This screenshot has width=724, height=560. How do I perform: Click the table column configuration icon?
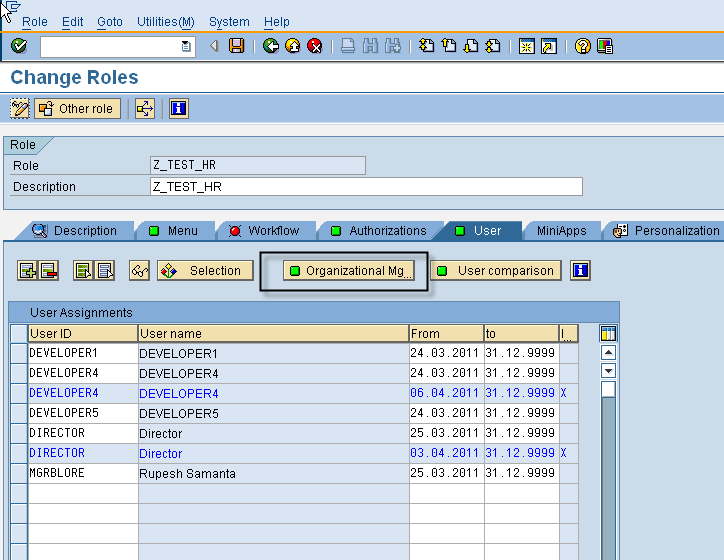[x=608, y=333]
